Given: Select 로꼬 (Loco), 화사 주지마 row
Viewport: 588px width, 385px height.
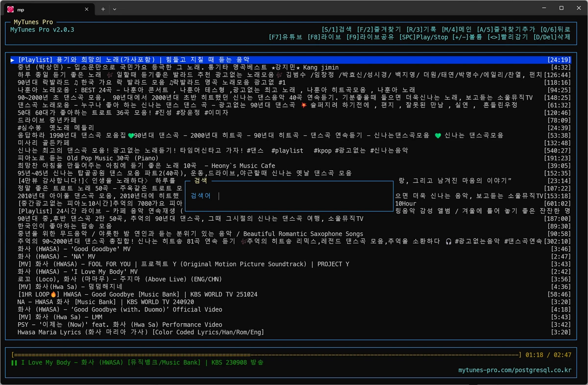Looking at the screenshot, I should [x=291, y=279].
